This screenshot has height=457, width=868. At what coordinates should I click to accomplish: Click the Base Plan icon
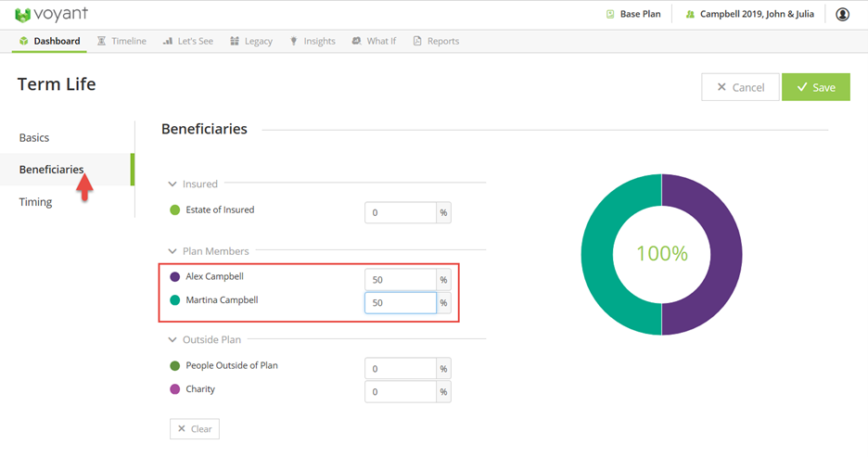[610, 15]
